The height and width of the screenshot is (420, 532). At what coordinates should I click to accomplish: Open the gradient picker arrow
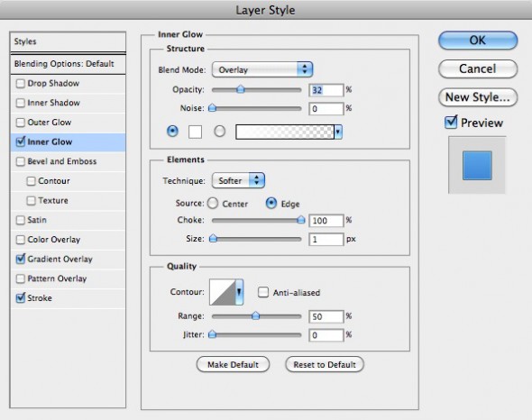(x=338, y=132)
